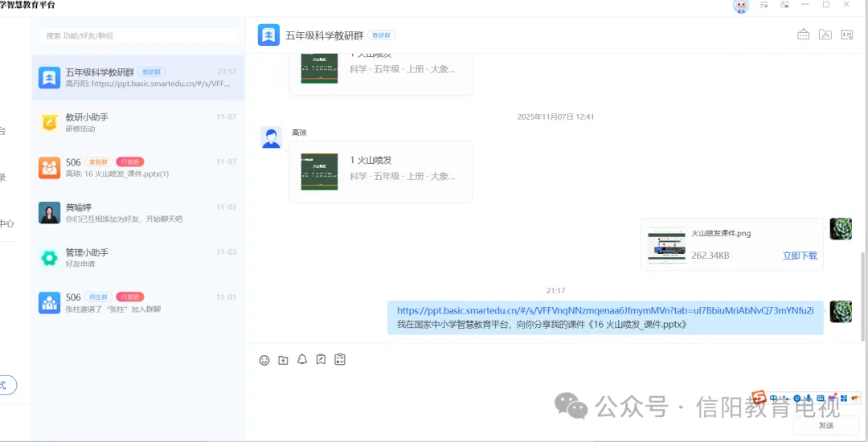Click the search 功能/好友/群组 field
868x442 pixels.
click(x=139, y=35)
